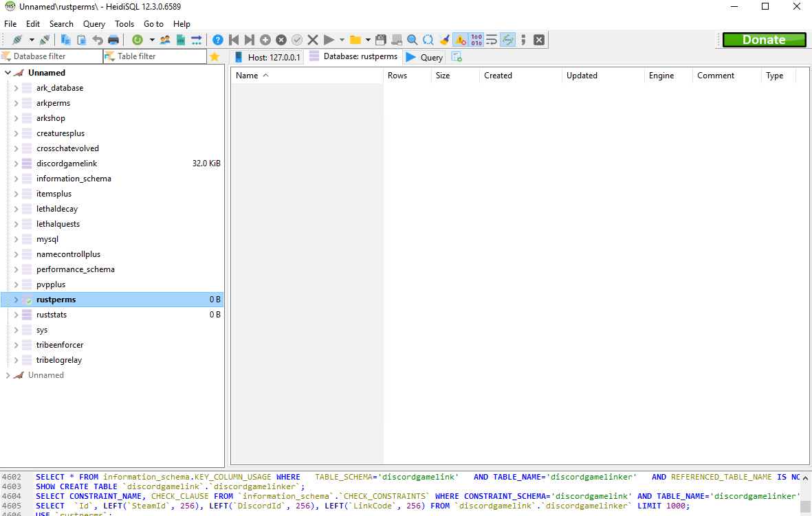Toggle binary 100 010 display button
This screenshot has width=812, height=516.
click(476, 40)
